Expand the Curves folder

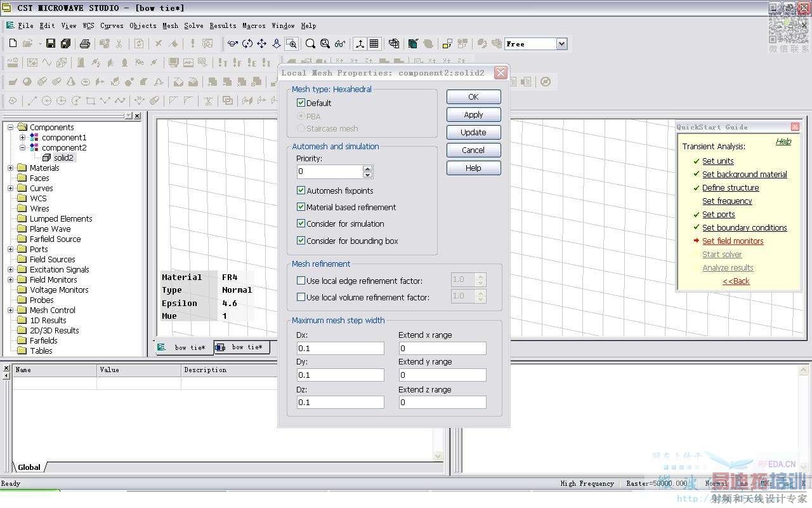click(11, 188)
